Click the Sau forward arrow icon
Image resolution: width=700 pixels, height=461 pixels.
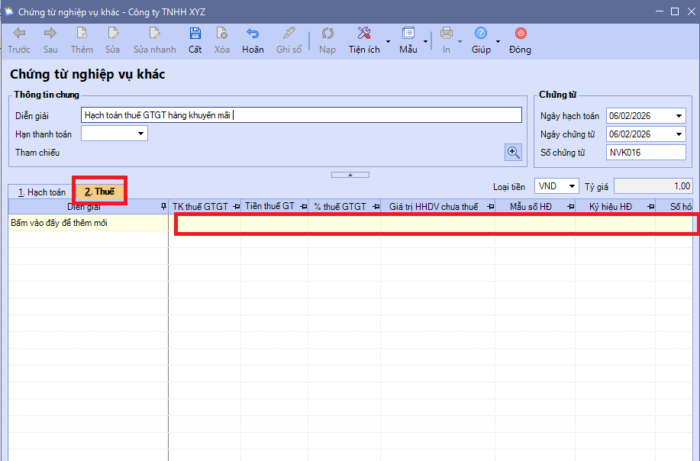[50, 34]
